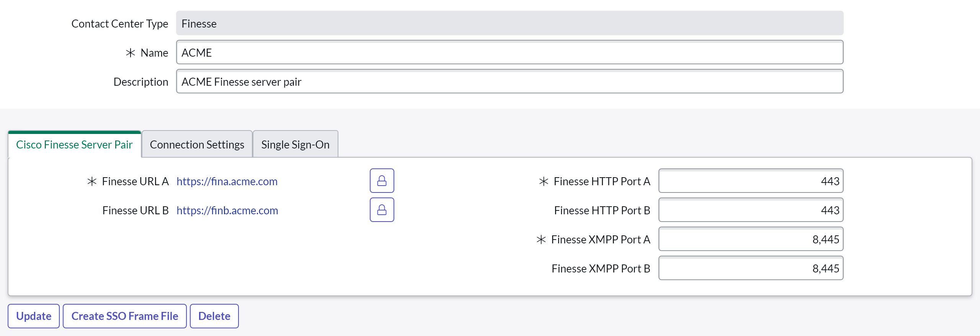980x336 pixels.
Task: Edit the Finesse HTTP Port A field
Action: (x=750, y=181)
